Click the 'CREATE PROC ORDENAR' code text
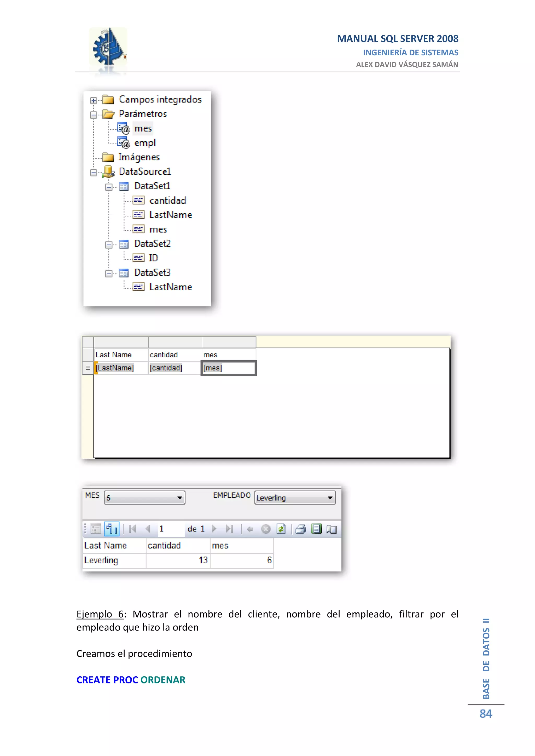The image size is (535, 756). [131, 680]
